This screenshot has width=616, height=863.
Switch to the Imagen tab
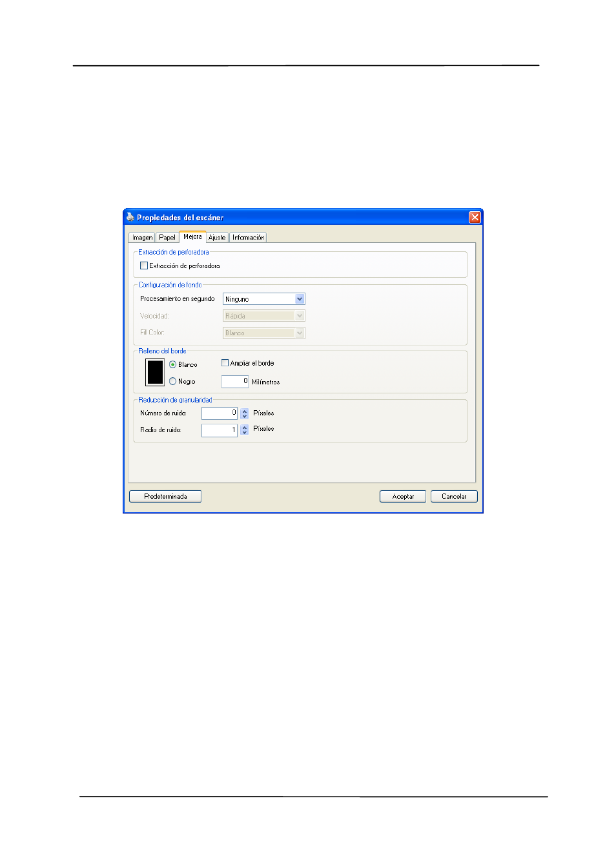coord(142,238)
